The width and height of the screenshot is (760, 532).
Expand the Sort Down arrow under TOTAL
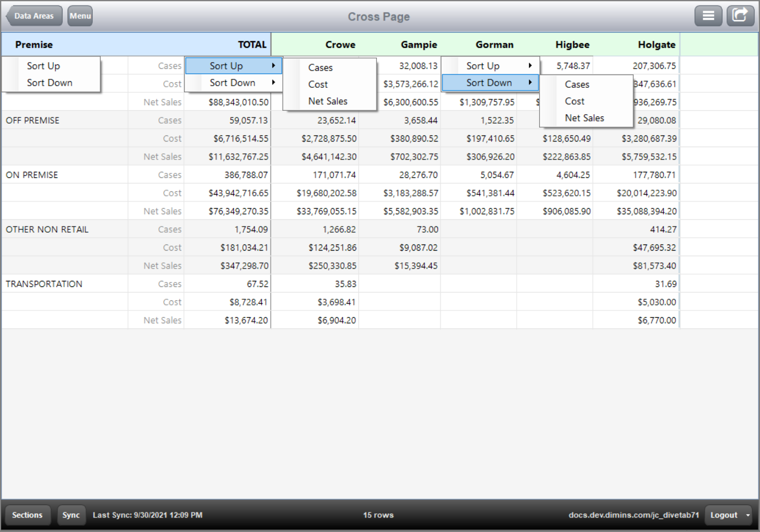coord(273,82)
